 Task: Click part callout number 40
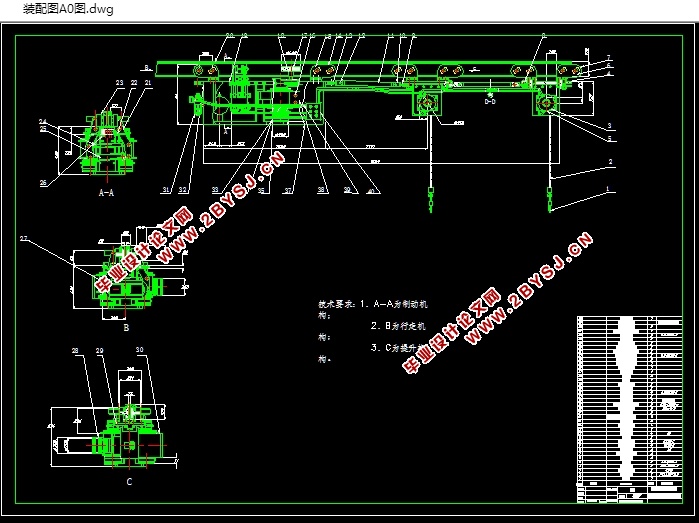point(371,190)
